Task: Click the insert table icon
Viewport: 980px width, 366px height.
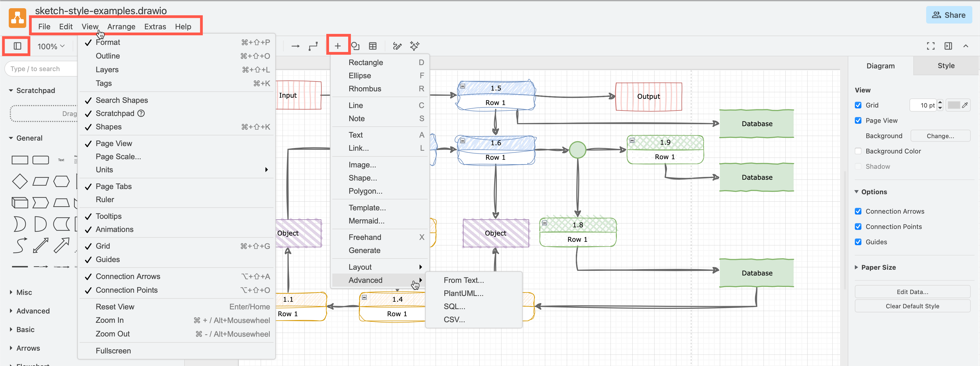Action: click(373, 46)
